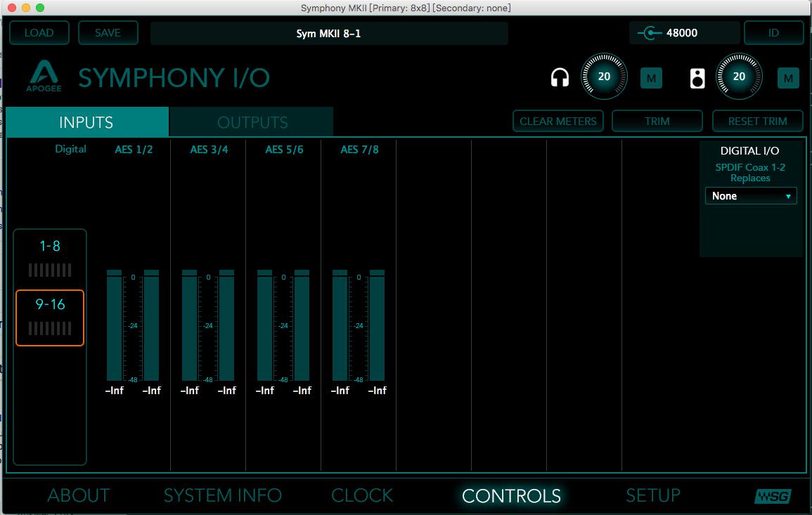Click the headphone volume knob
The image size is (812, 515).
click(x=604, y=77)
